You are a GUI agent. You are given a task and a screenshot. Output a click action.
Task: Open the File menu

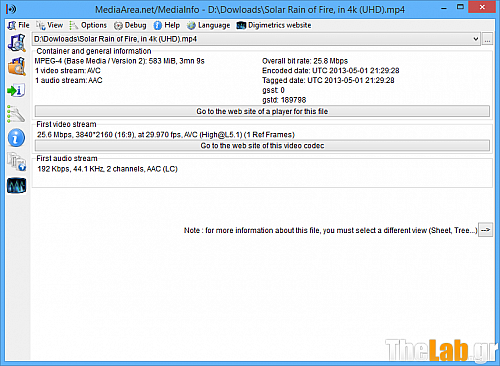[19, 25]
